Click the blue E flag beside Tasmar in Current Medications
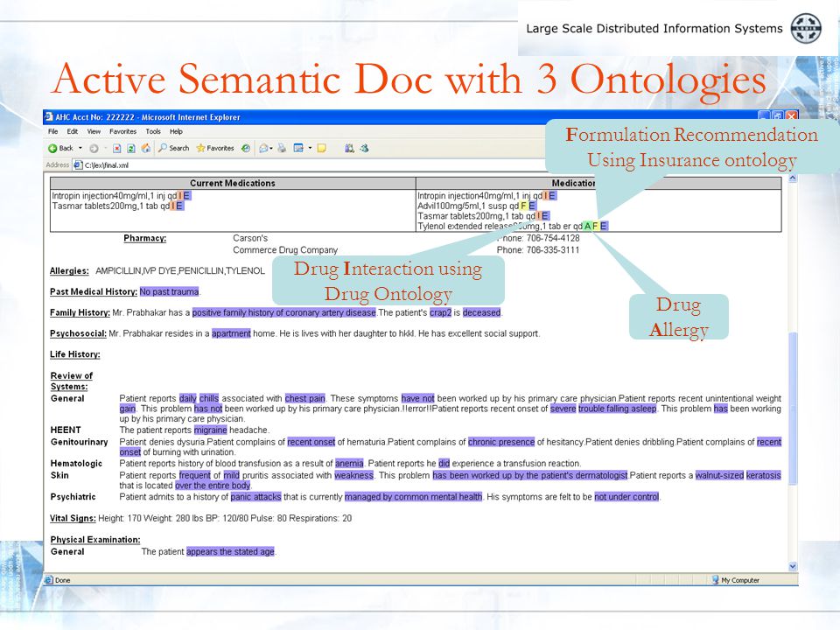 [179, 206]
